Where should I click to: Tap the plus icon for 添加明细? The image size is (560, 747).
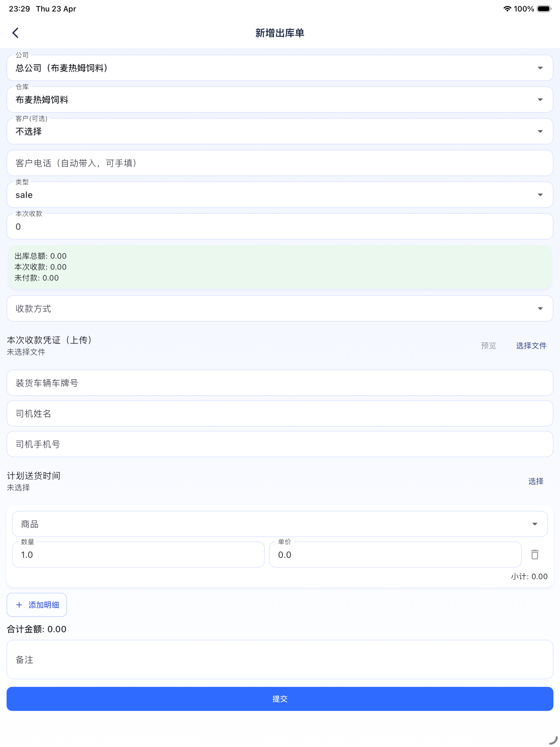(19, 605)
